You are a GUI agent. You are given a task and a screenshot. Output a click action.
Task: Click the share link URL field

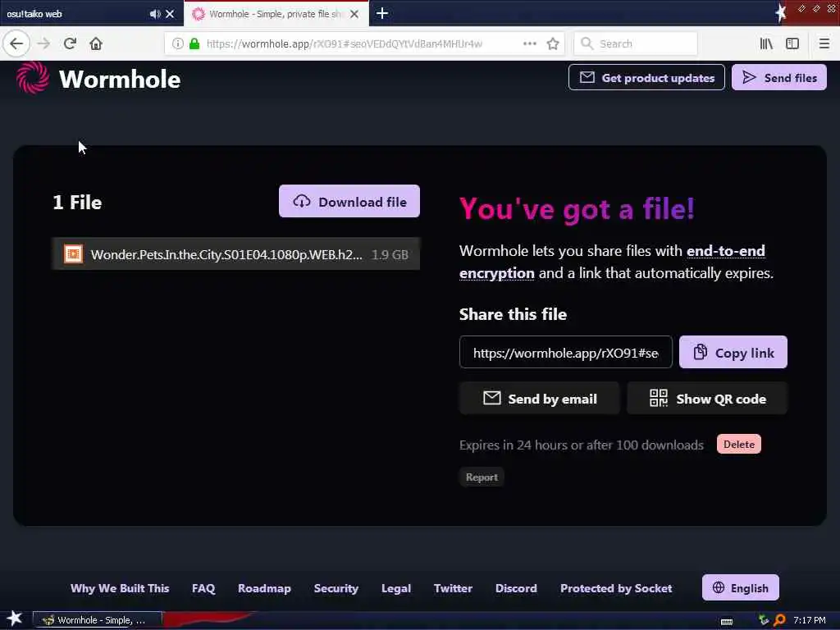566,353
